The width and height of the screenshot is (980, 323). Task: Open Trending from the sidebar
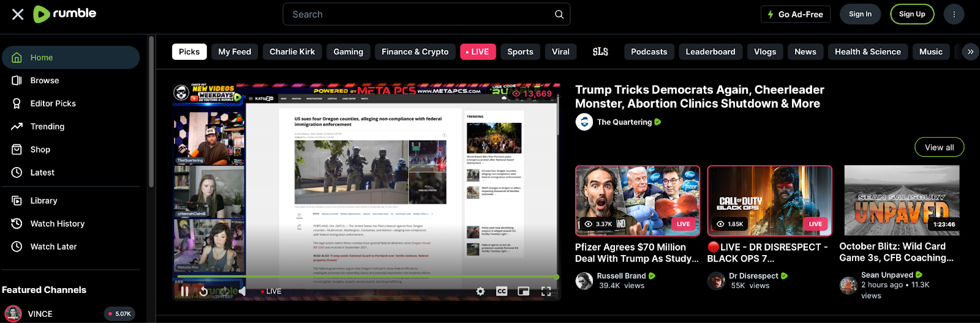coord(47,127)
